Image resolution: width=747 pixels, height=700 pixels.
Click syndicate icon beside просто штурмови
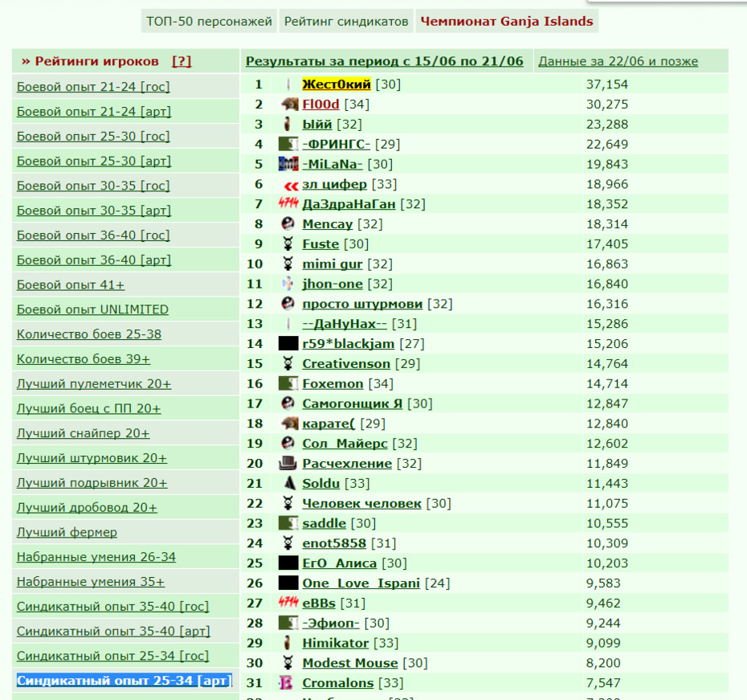(288, 304)
